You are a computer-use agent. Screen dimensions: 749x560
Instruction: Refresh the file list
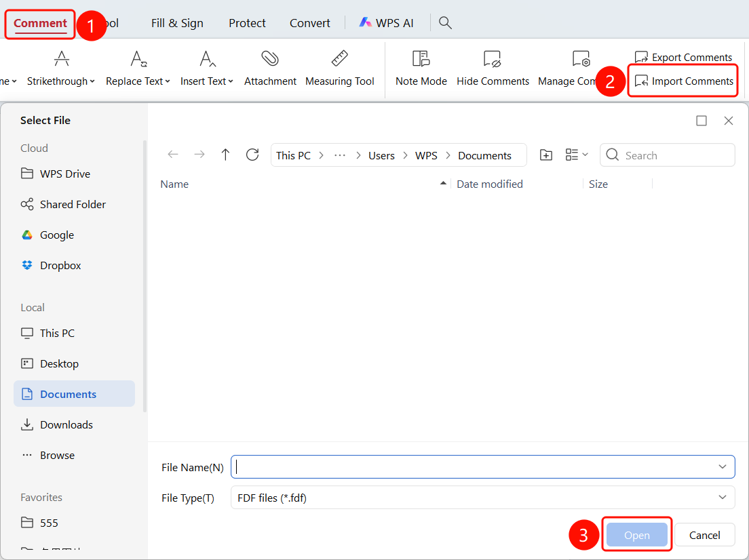[252, 154]
